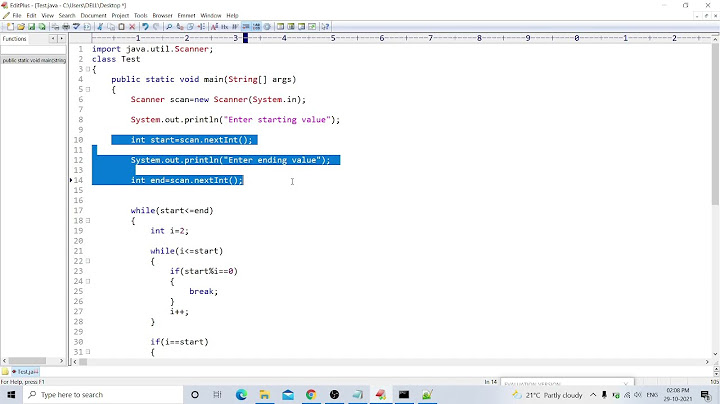This screenshot has height=404, width=720.
Task: Cut selection with the scissors icon
Action: 100,27
